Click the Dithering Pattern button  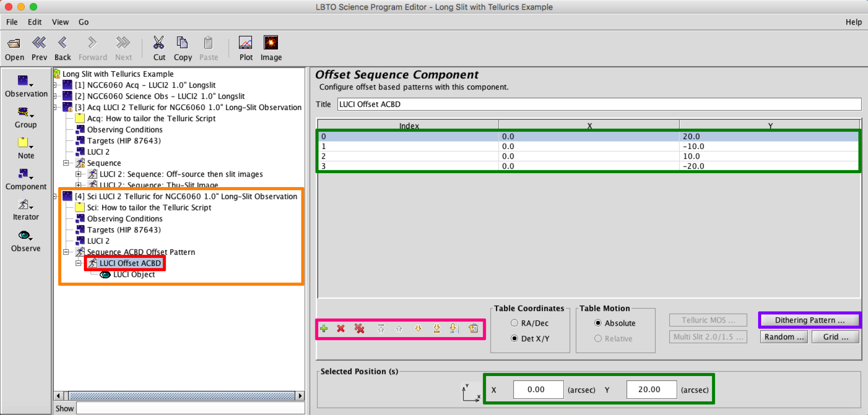click(810, 320)
